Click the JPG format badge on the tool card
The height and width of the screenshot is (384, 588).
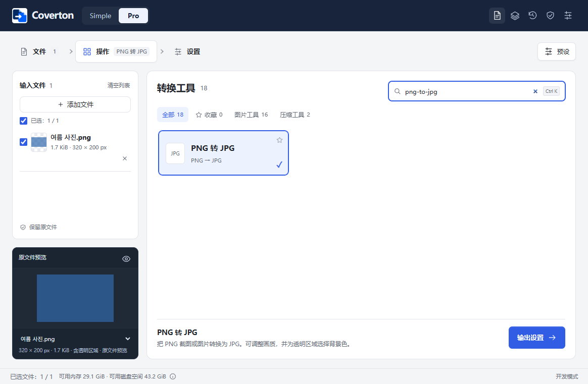coord(175,153)
